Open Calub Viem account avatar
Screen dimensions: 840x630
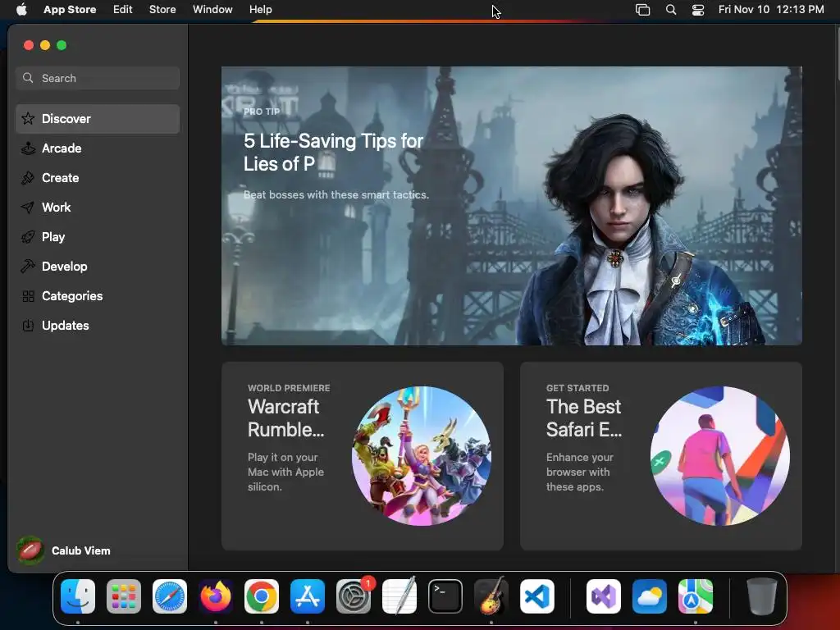coord(30,550)
